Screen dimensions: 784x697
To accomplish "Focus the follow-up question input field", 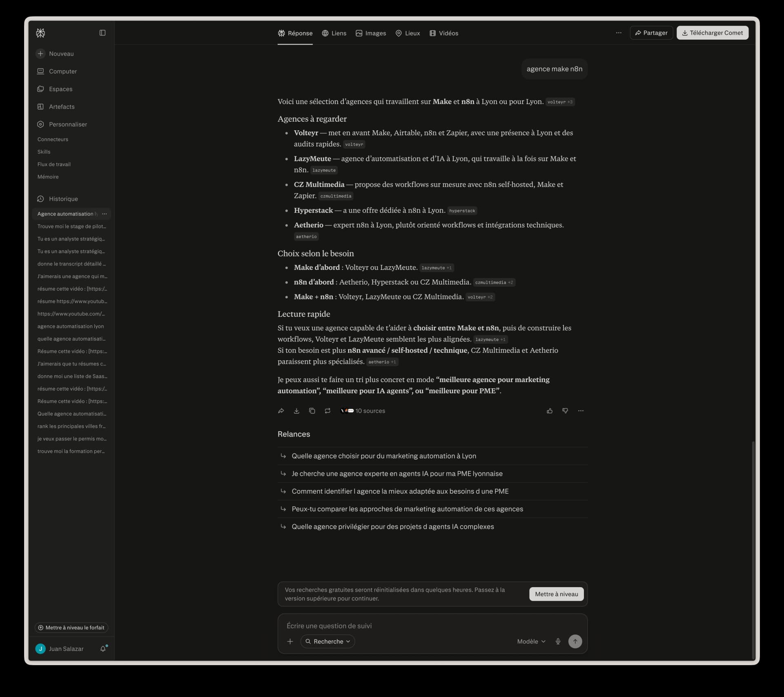I will pos(432,626).
